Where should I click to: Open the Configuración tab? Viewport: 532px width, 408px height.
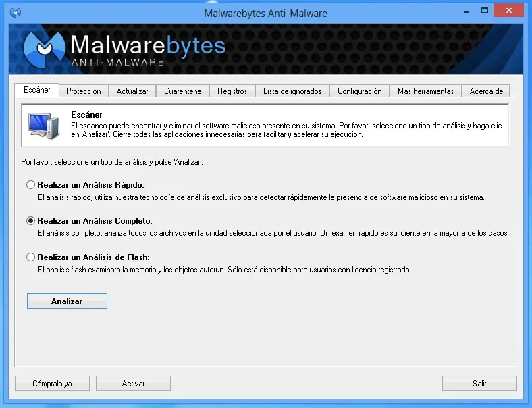click(x=360, y=91)
